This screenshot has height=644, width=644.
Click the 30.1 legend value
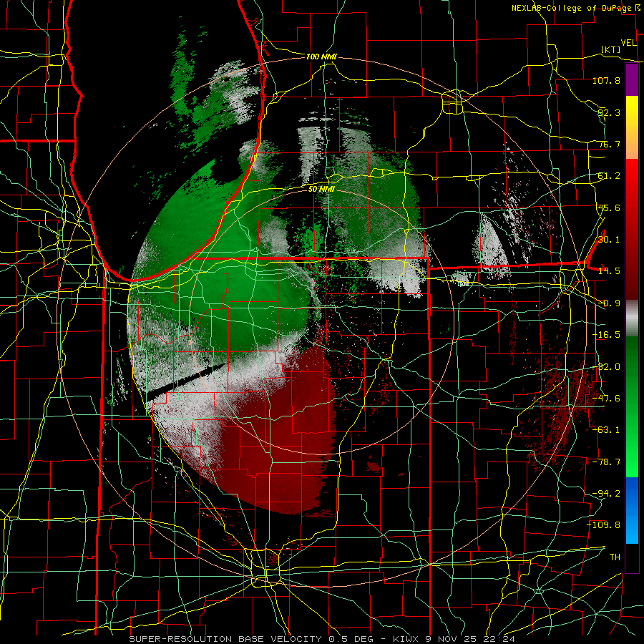tap(609, 240)
